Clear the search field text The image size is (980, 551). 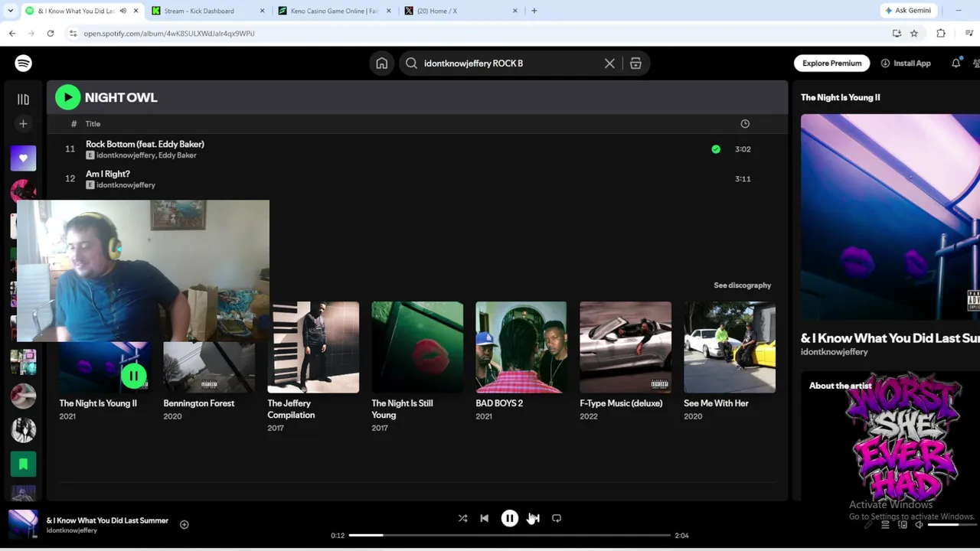609,64
